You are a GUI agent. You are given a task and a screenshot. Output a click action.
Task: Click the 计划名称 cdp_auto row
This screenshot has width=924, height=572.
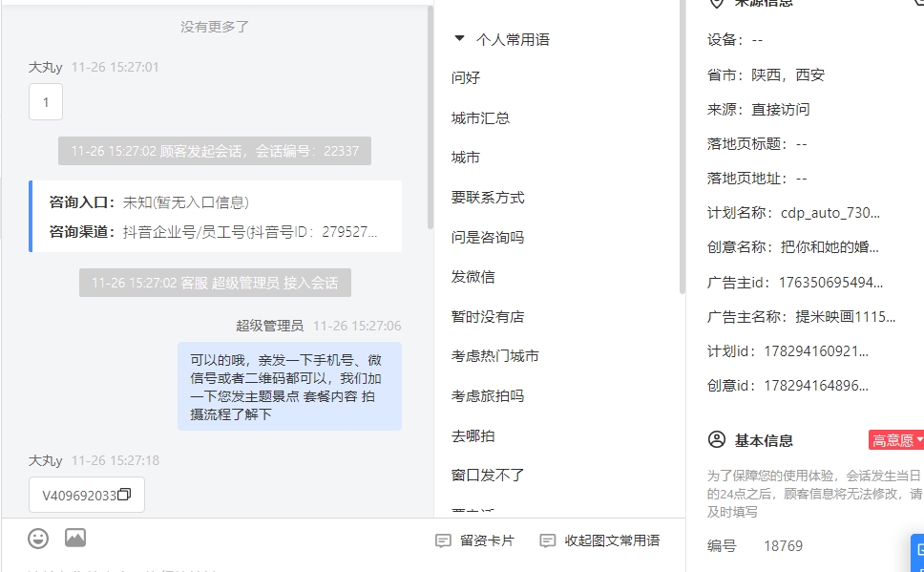(794, 213)
